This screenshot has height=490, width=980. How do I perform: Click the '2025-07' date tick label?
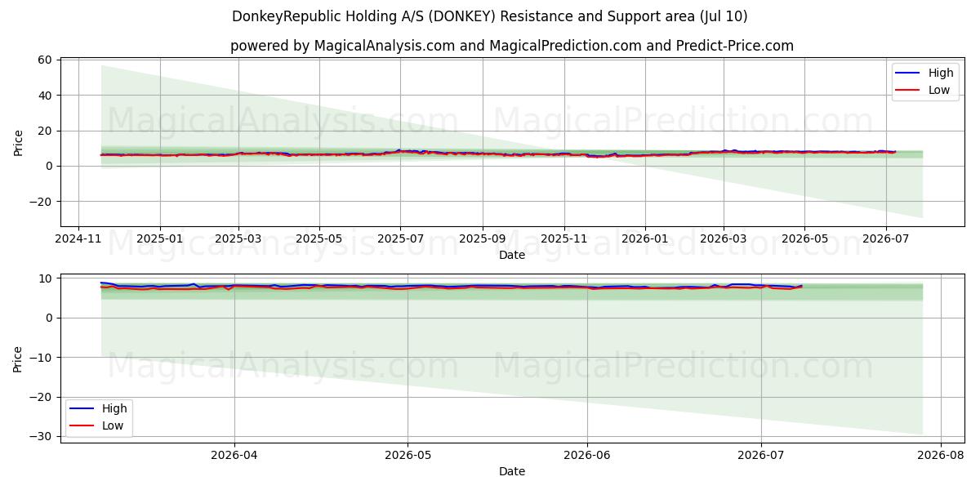click(x=400, y=240)
